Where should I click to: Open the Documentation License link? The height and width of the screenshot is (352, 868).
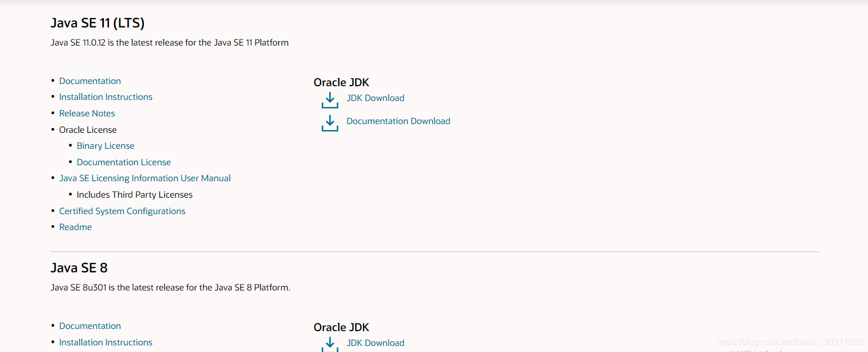pyautogui.click(x=124, y=162)
